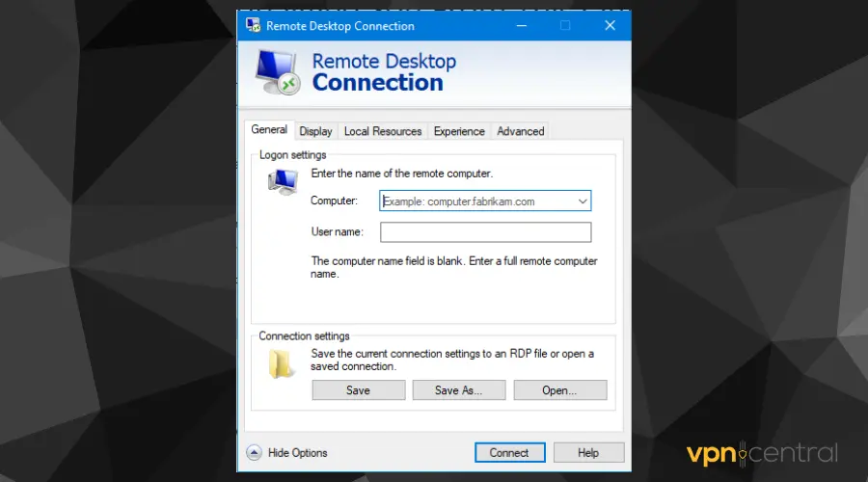Go to the Experience tab
The height and width of the screenshot is (482, 868).
coord(459,131)
